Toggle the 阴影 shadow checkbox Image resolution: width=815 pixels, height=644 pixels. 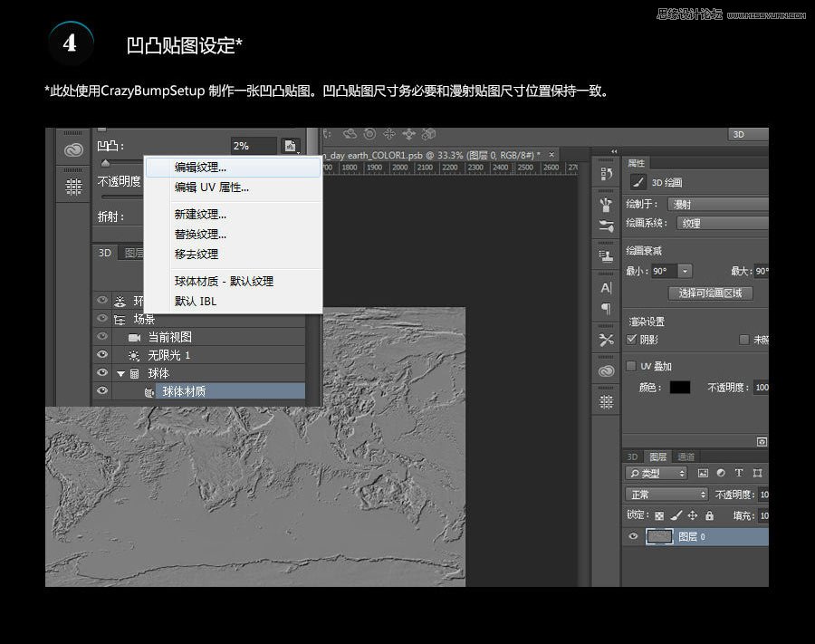(x=631, y=340)
